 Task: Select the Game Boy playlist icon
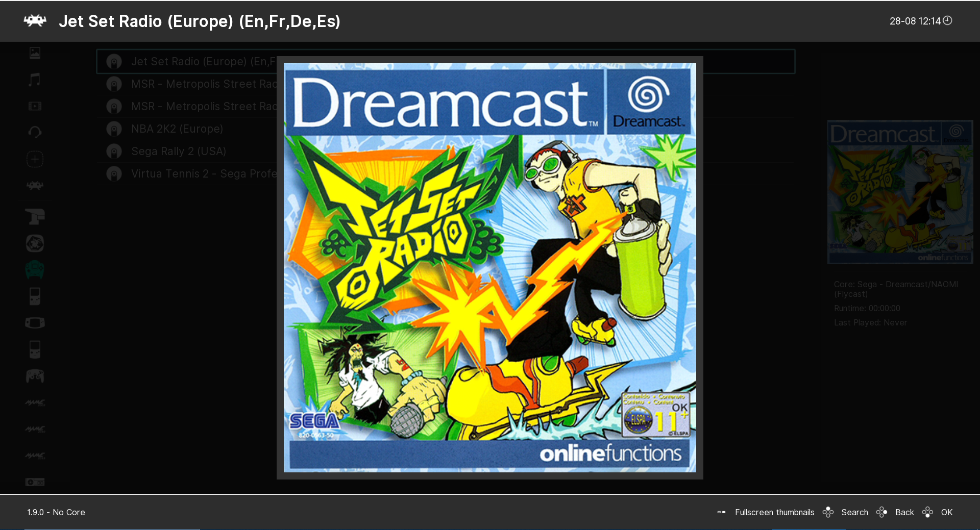tap(35, 296)
